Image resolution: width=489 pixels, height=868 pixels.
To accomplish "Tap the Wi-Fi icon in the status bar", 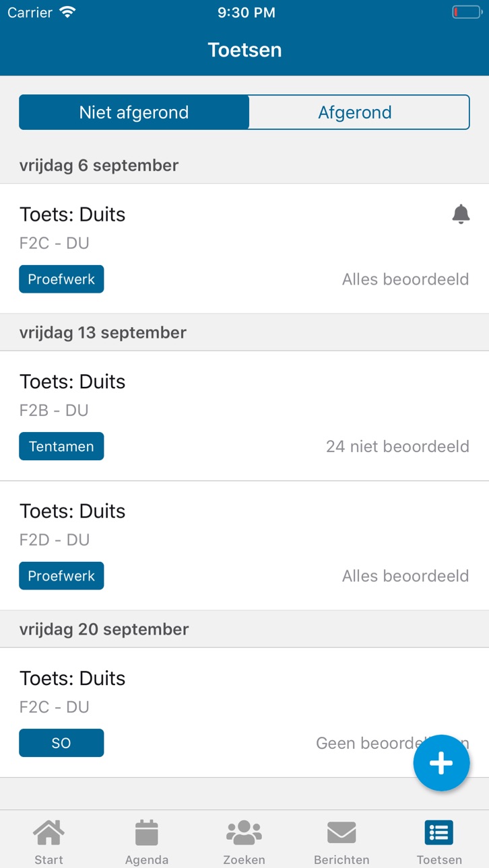I will (x=67, y=12).
